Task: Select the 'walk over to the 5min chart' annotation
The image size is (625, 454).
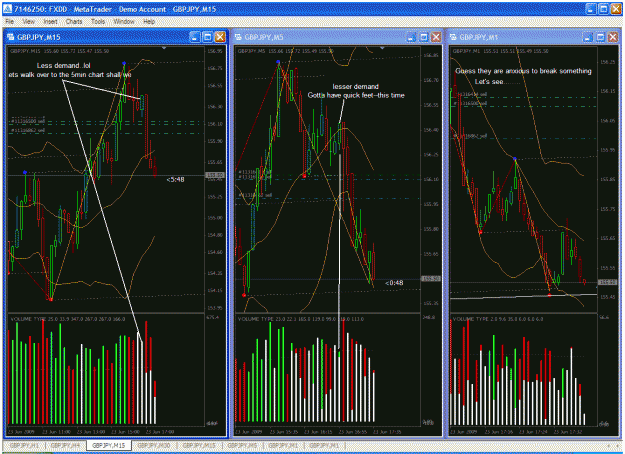Action: [x=70, y=75]
